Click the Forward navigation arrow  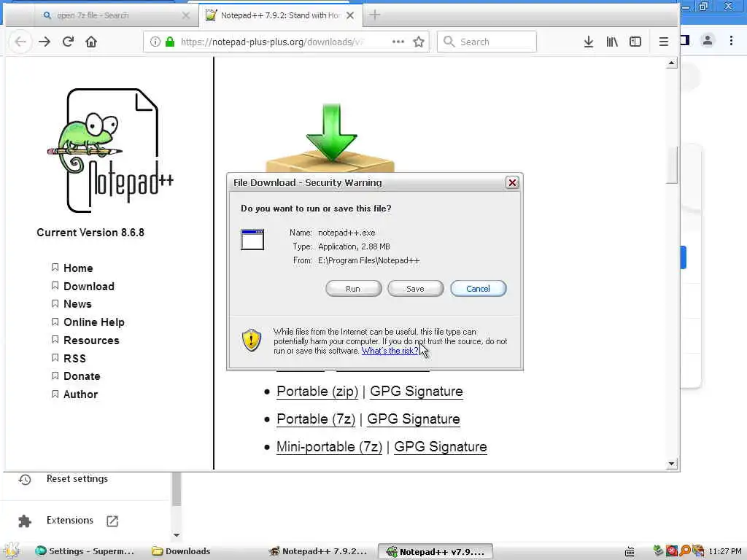[44, 42]
